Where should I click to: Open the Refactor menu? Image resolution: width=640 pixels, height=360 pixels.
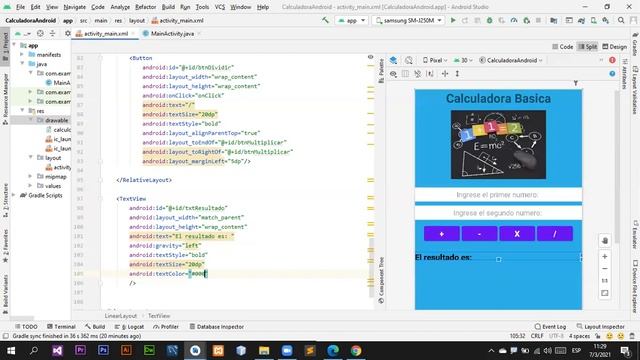(x=145, y=7)
